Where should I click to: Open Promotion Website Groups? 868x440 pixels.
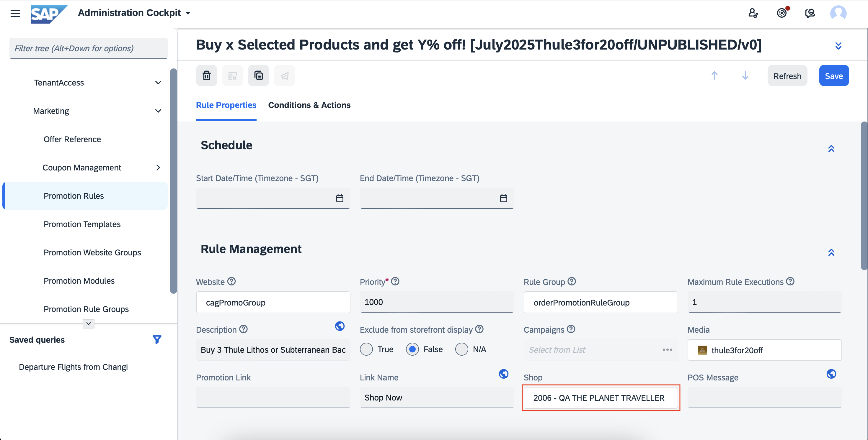pyautogui.click(x=92, y=252)
